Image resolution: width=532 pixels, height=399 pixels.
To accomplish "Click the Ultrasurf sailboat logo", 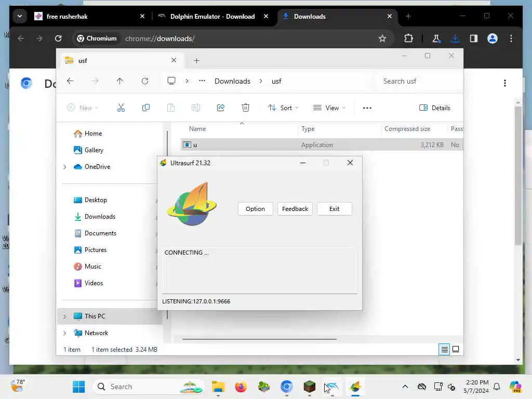I will coord(192,204).
